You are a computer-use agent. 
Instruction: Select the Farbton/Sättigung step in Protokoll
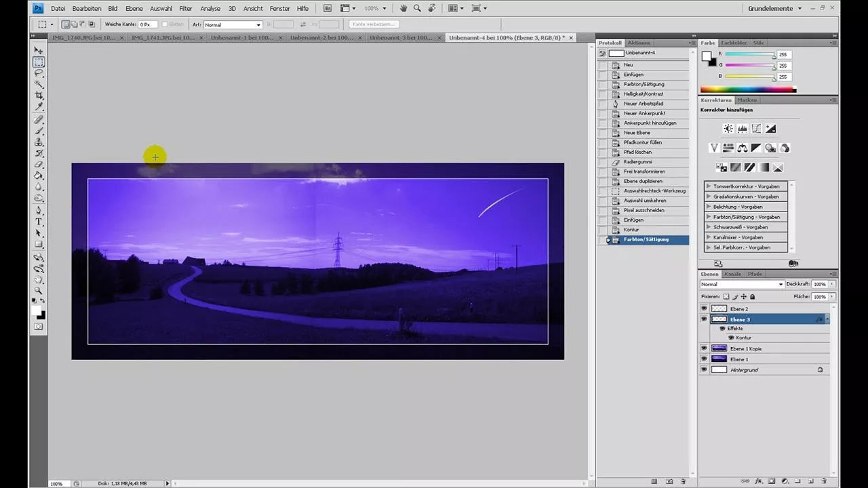point(646,239)
